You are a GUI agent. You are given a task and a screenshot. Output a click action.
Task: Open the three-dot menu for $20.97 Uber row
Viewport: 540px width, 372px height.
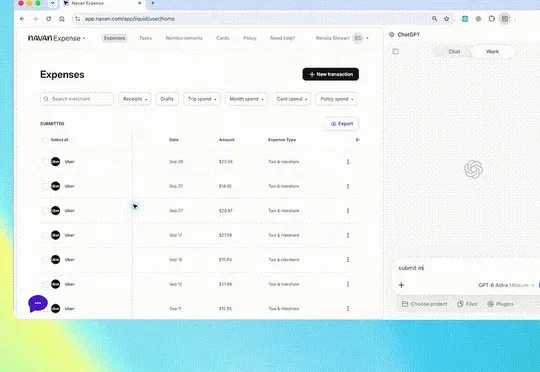click(348, 211)
